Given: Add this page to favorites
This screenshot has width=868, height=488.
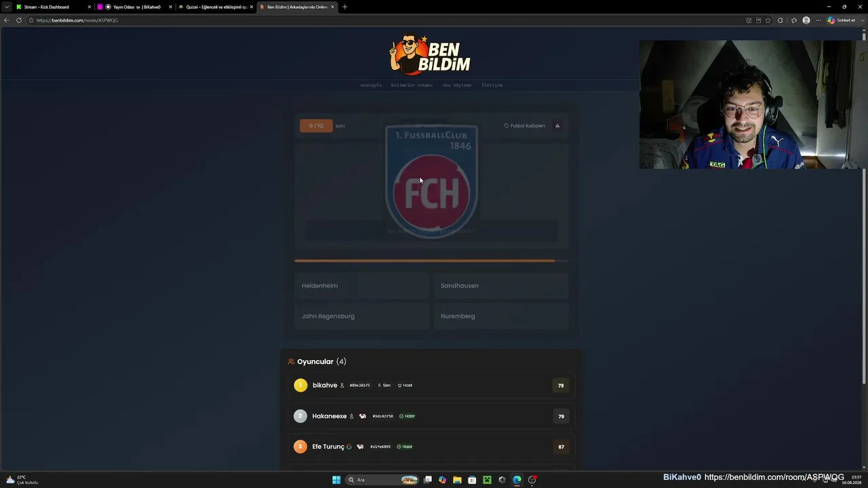Looking at the screenshot, I should tap(768, 20).
